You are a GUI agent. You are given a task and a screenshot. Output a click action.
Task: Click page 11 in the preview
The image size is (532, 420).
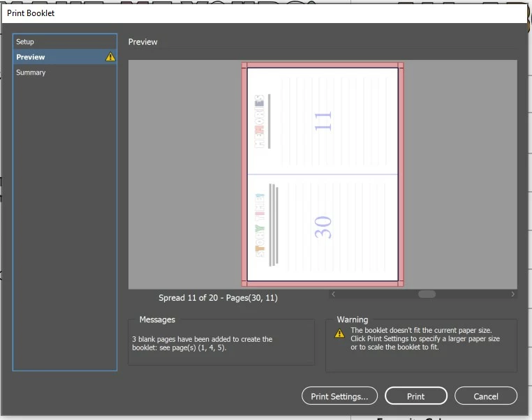click(323, 121)
